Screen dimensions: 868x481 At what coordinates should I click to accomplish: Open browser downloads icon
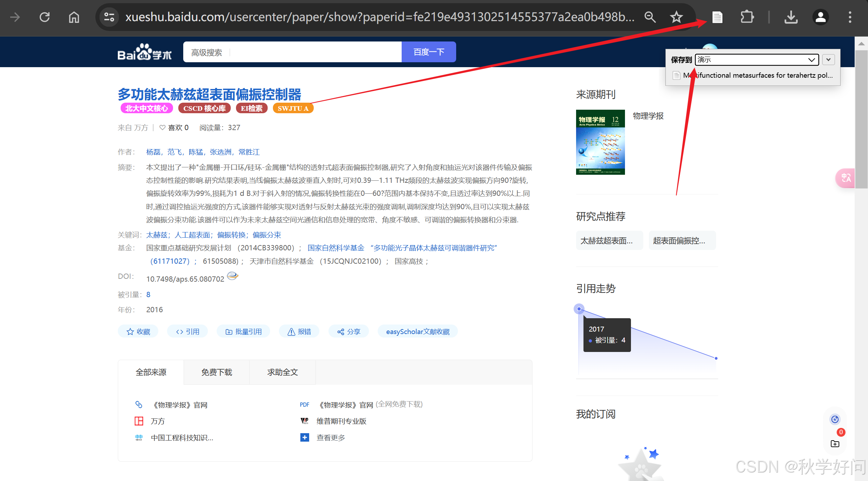point(791,17)
